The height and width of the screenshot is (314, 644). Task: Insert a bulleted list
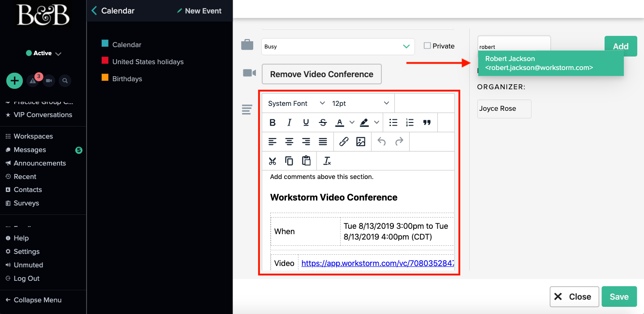pyautogui.click(x=393, y=122)
